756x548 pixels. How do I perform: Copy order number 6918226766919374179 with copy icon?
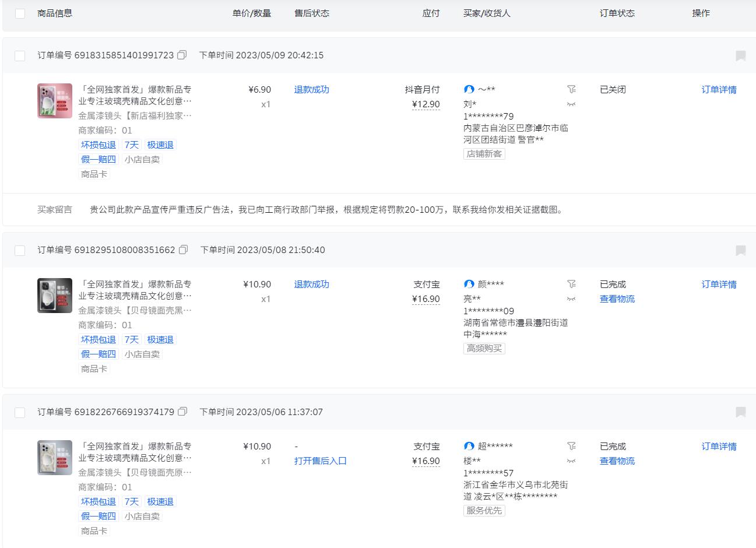[183, 411]
